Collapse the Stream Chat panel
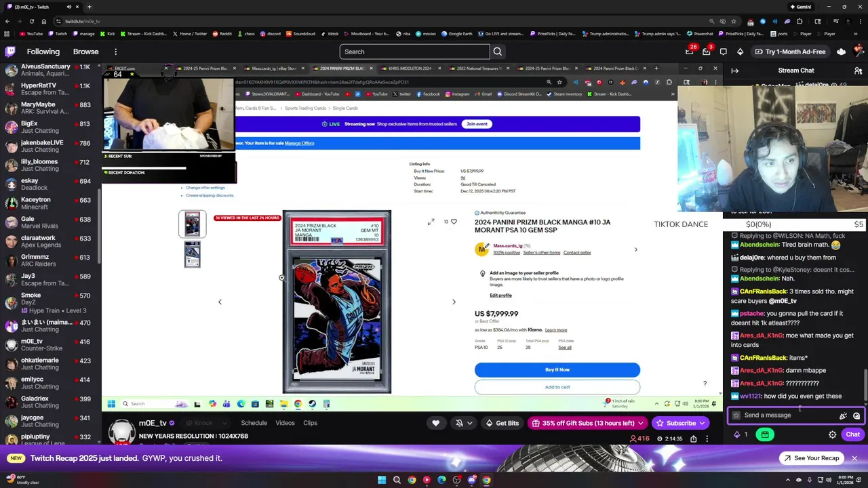The height and width of the screenshot is (488, 868). point(735,70)
